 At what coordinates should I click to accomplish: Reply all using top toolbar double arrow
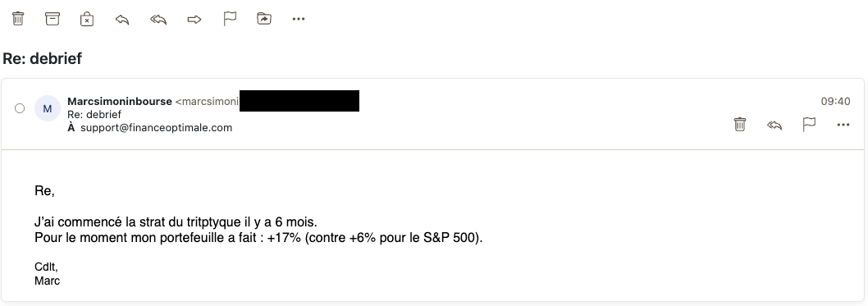pyautogui.click(x=158, y=20)
